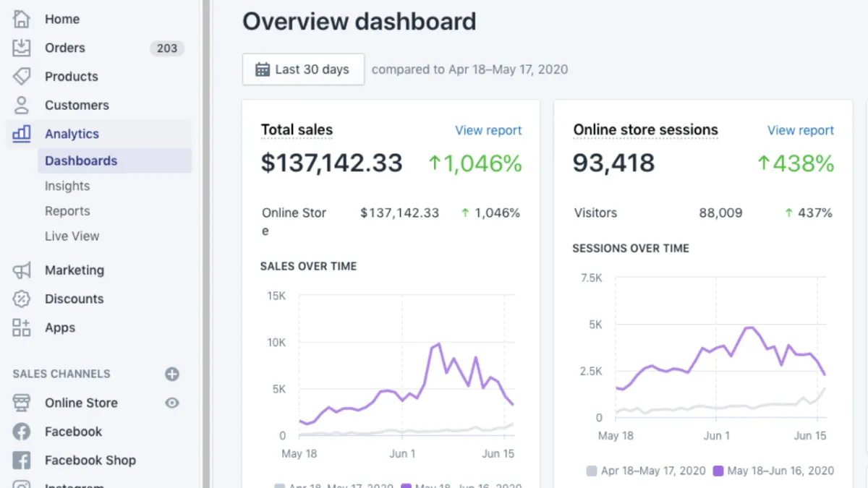Select Live View submenu item
Image resolution: width=868 pixels, height=488 pixels.
click(72, 236)
